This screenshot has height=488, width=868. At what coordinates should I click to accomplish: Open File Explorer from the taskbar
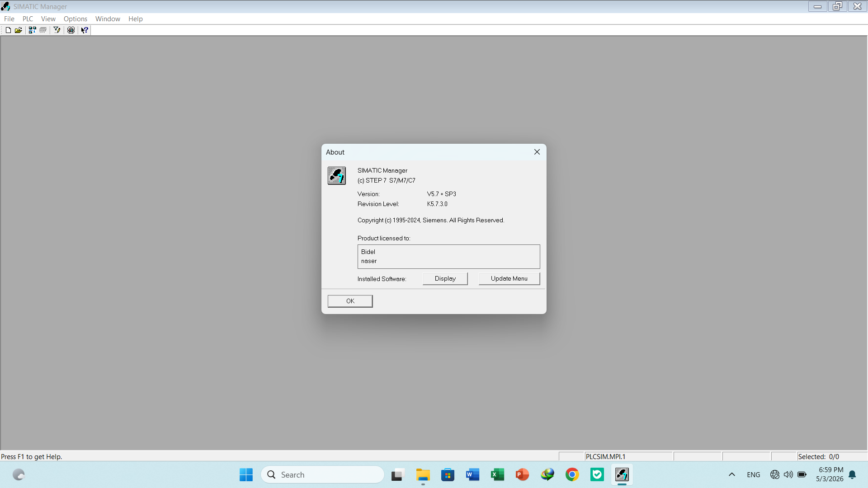pos(423,475)
